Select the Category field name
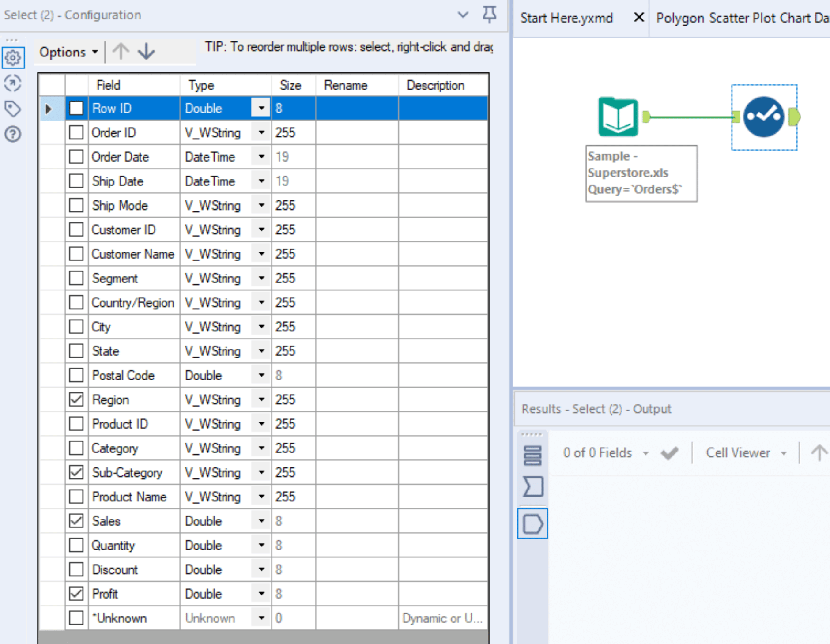Image resolution: width=830 pixels, height=644 pixels. [115, 448]
